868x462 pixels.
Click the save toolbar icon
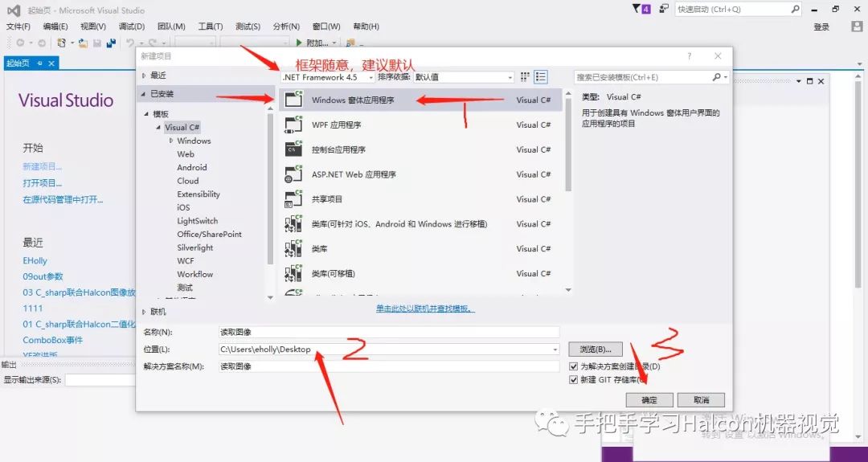97,43
